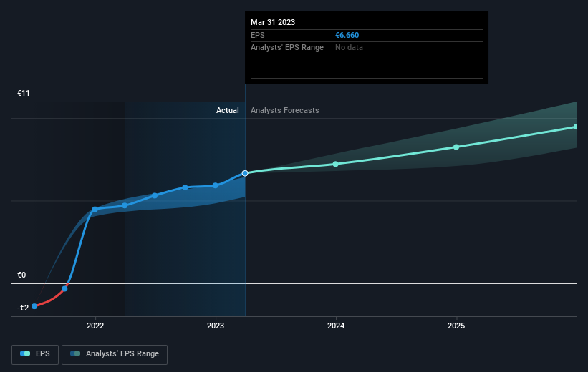
Task: Click the 'Analysts' EPS Range' tooltip row label
Action: coord(287,48)
